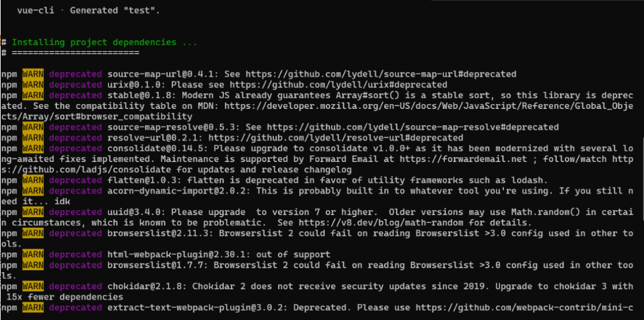Click the row of equals signs separator

[75, 52]
